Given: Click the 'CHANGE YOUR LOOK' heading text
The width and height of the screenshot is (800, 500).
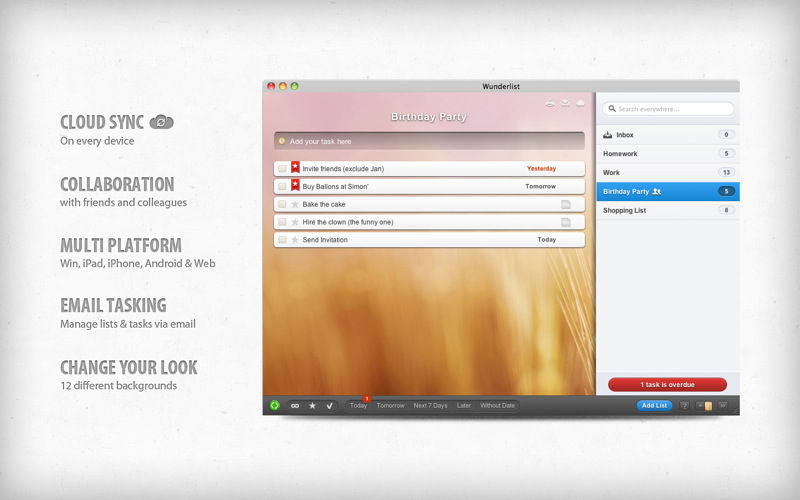Looking at the screenshot, I should [129, 367].
